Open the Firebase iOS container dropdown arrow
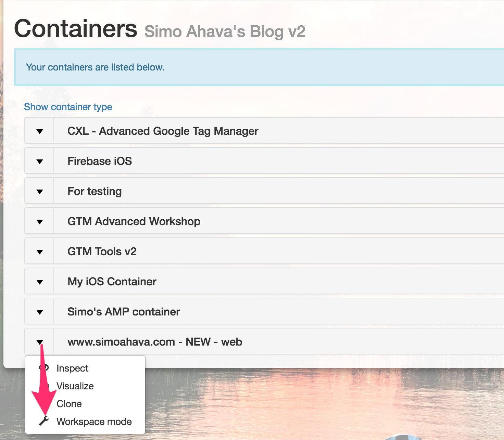This screenshot has width=504, height=440. 39,161
